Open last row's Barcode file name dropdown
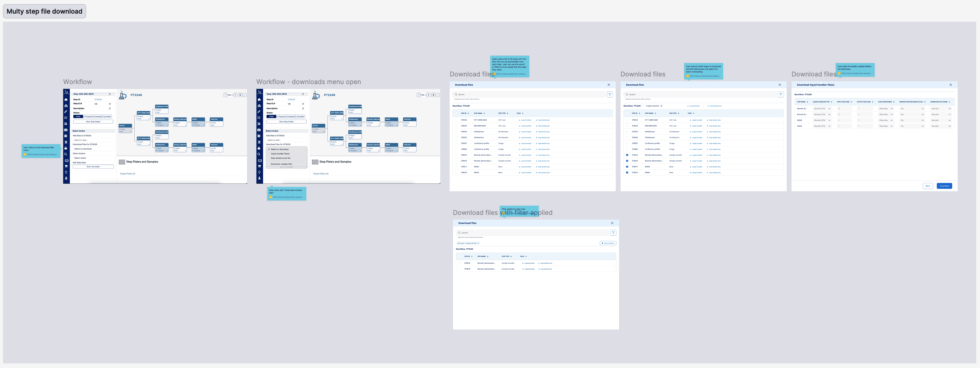 [941, 126]
